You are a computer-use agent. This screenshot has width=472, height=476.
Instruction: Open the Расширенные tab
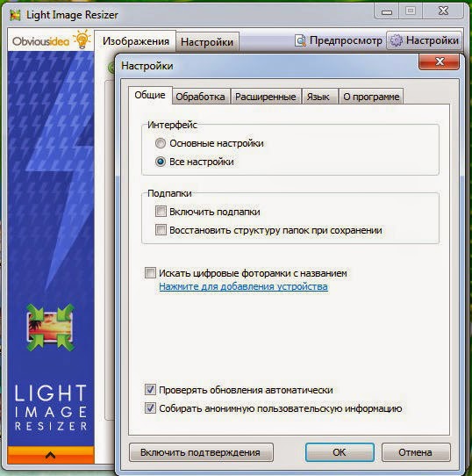[266, 97]
